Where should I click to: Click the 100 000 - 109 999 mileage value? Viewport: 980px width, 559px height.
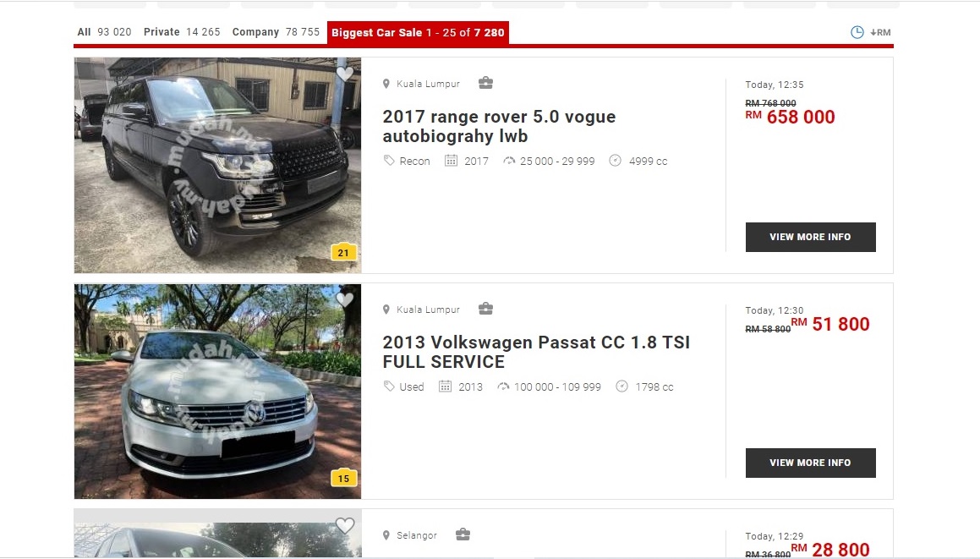(557, 387)
